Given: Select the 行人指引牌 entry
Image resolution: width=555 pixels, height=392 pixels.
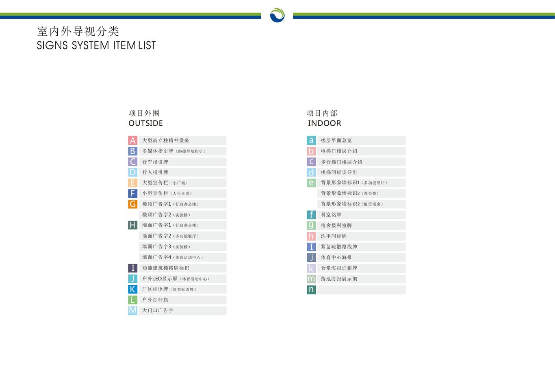Looking at the screenshot, I should click(x=182, y=172).
